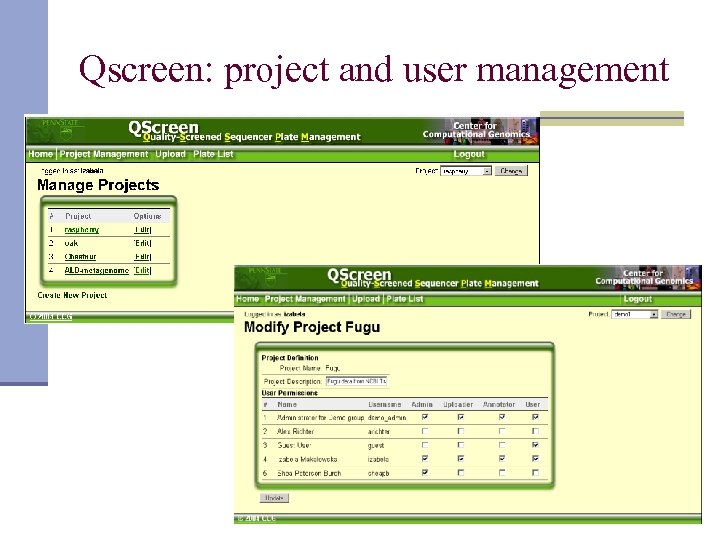This screenshot has height=540, width=720.
Task: Open Home in the Modify Project window
Action: 248,299
